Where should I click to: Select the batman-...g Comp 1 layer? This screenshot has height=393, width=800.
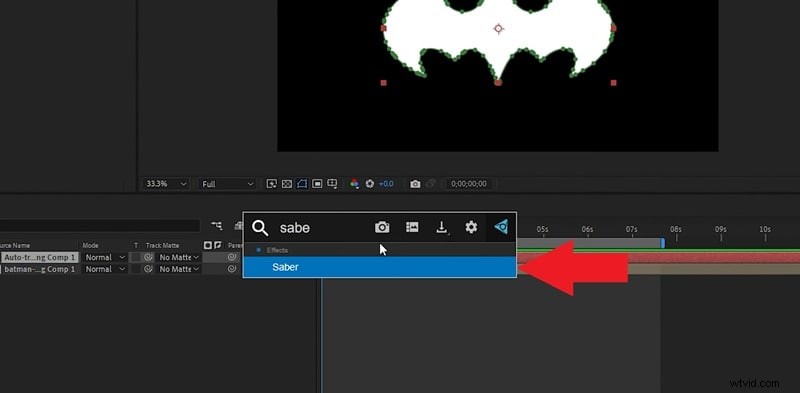pyautogui.click(x=40, y=269)
